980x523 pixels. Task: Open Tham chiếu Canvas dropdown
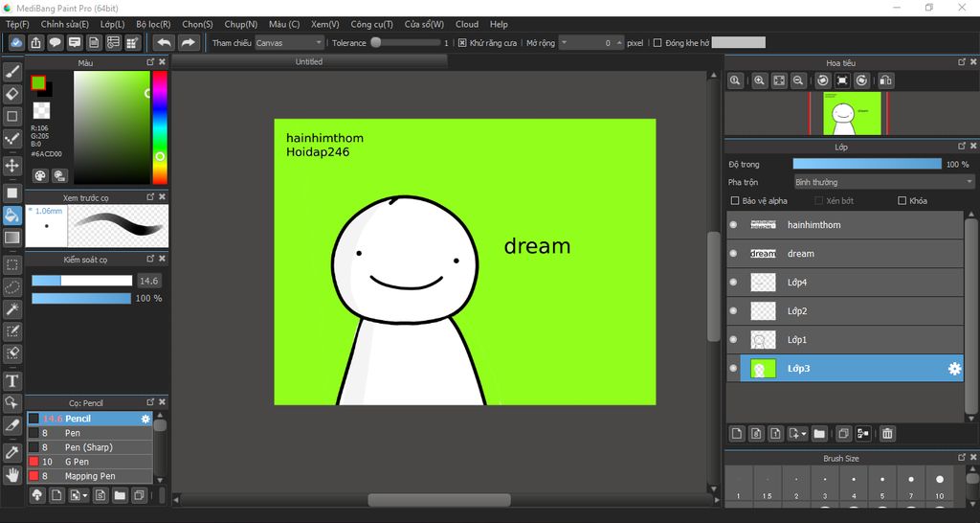(x=289, y=42)
